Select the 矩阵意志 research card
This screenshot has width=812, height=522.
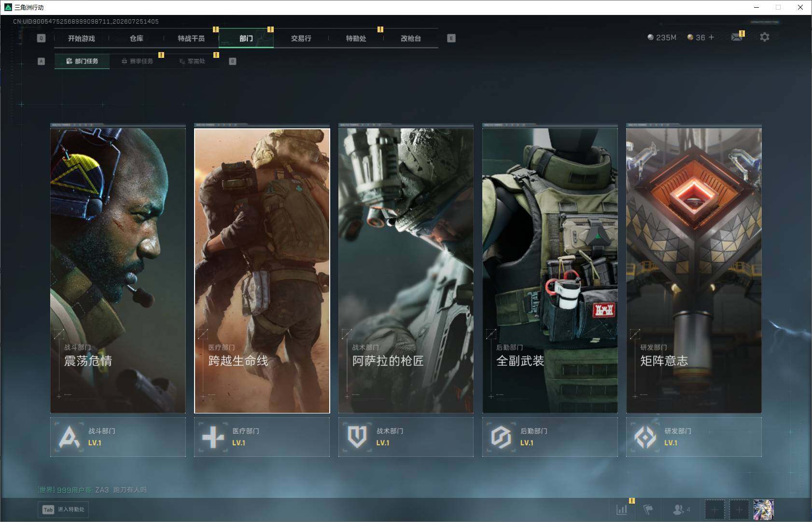pos(694,269)
